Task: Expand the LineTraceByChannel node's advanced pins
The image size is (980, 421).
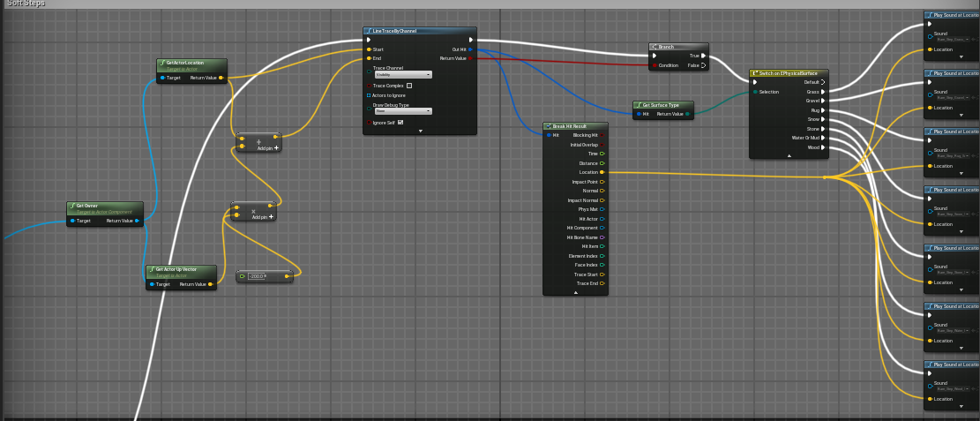Action: [x=421, y=131]
